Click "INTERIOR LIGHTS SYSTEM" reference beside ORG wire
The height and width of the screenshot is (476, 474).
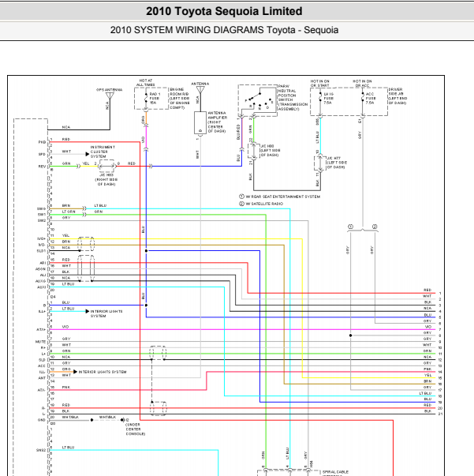[x=103, y=372]
